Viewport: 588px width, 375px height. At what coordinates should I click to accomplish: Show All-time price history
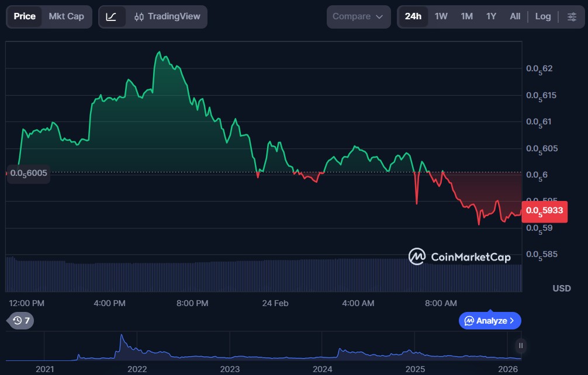514,17
